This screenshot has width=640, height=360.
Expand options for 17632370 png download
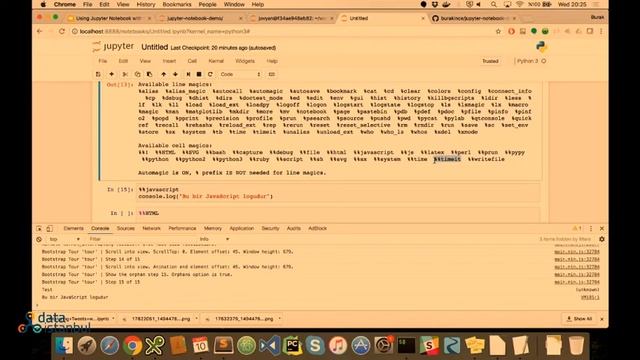click(280, 319)
